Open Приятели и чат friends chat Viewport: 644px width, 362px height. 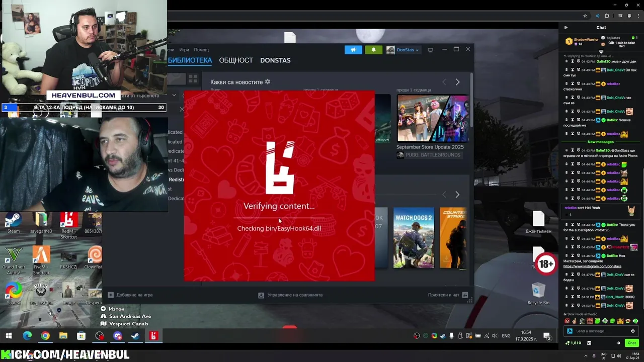[448, 295]
